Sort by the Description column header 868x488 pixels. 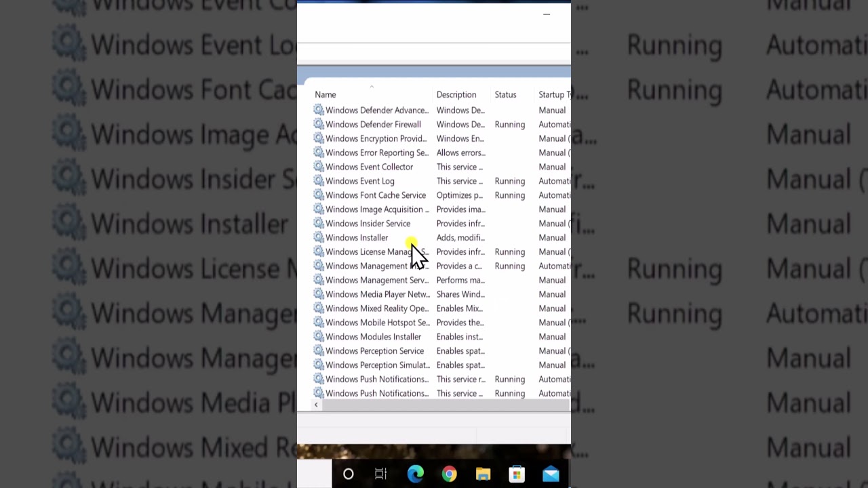click(456, 95)
